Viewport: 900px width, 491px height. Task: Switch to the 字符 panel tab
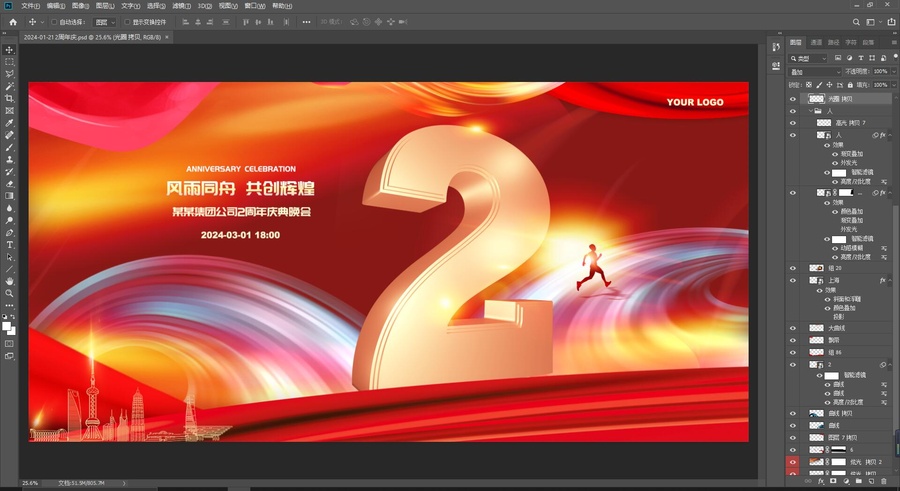(x=851, y=42)
